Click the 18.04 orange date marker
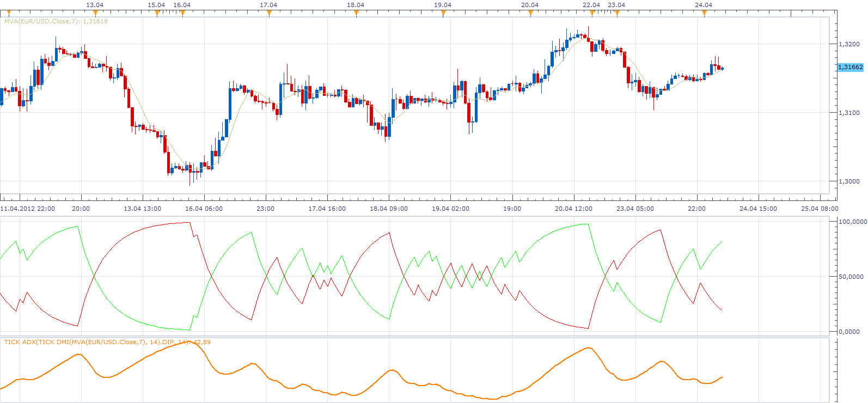This screenshot has height=403, width=868. pos(356,13)
